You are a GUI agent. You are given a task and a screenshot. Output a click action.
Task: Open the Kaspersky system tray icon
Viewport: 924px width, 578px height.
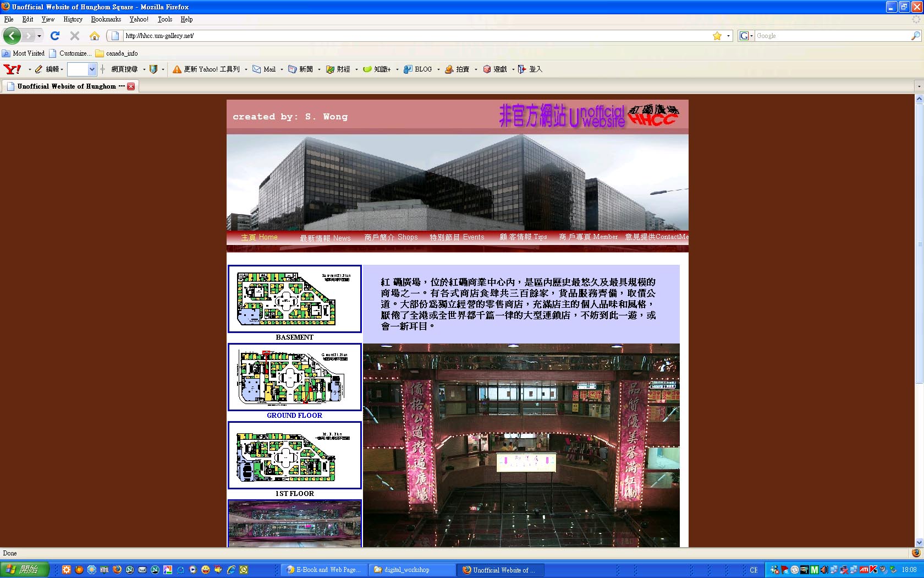click(x=872, y=570)
